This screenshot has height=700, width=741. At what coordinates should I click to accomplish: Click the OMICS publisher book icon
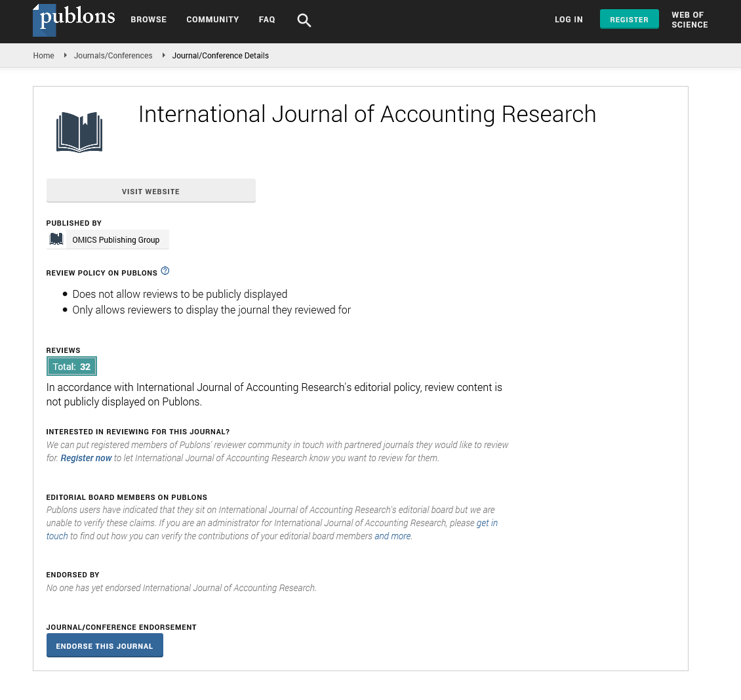(x=56, y=239)
